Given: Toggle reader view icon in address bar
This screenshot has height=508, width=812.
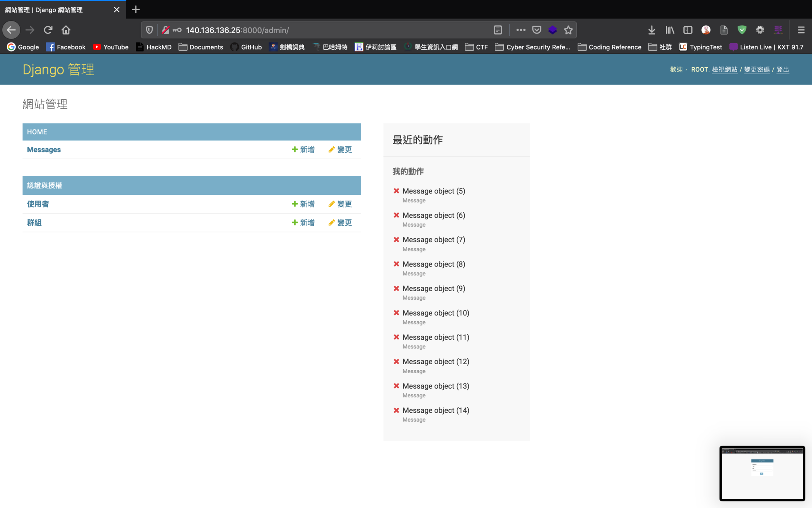Looking at the screenshot, I should tap(498, 30).
